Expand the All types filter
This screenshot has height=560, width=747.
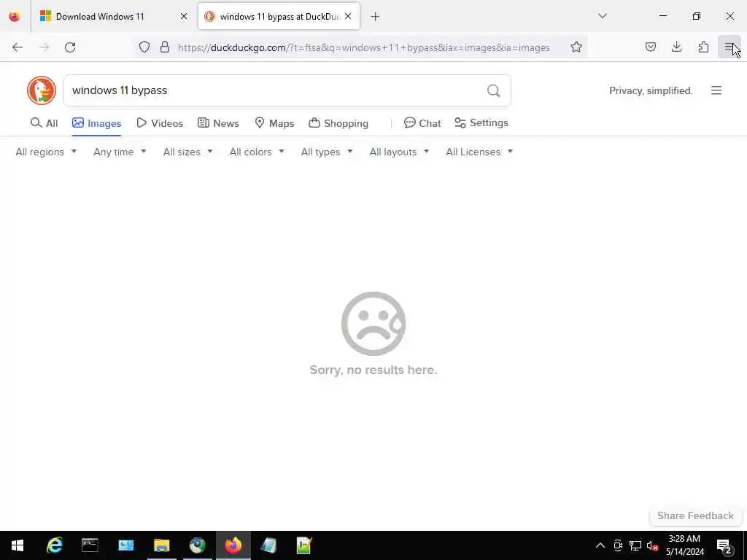tap(327, 152)
